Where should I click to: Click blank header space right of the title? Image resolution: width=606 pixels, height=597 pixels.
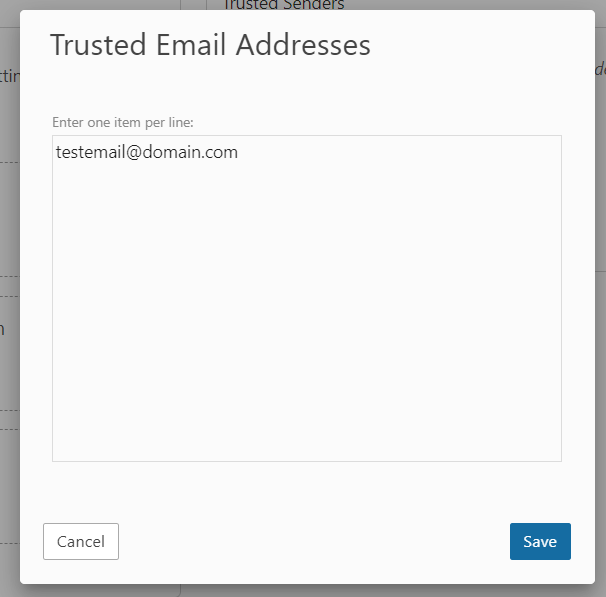click(480, 45)
